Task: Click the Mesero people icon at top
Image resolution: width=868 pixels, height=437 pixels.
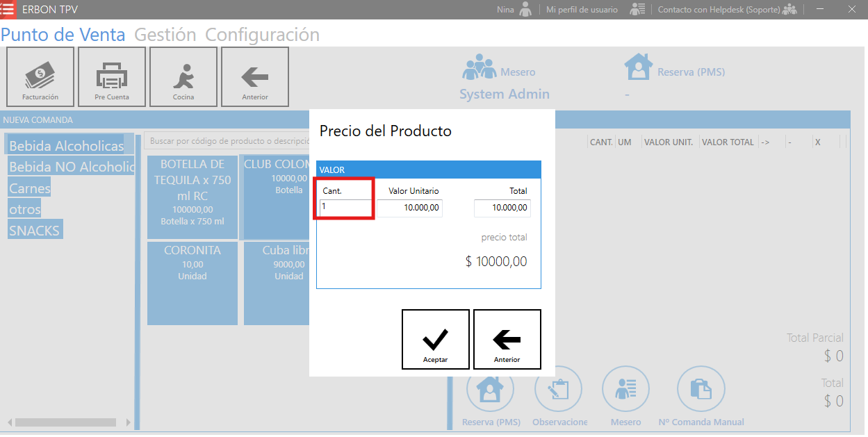Action: 481,67
